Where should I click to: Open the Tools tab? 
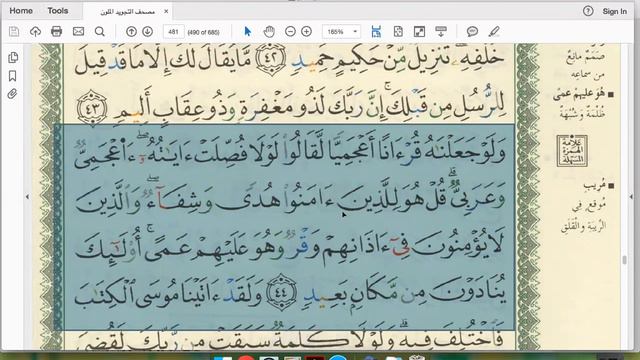click(58, 11)
